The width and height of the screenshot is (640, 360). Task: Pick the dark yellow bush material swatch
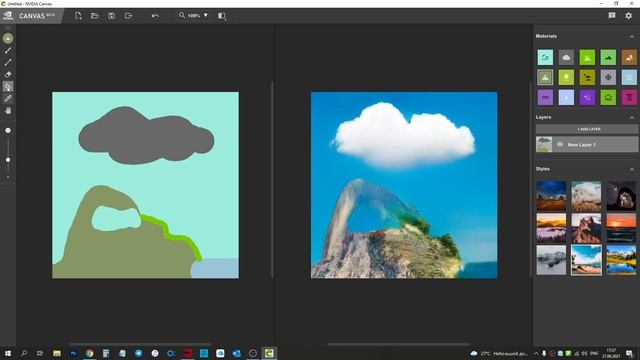pyautogui.click(x=587, y=77)
